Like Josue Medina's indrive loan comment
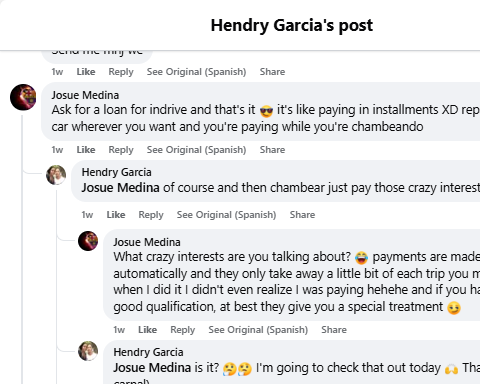This screenshot has height=384, width=480. [x=86, y=150]
